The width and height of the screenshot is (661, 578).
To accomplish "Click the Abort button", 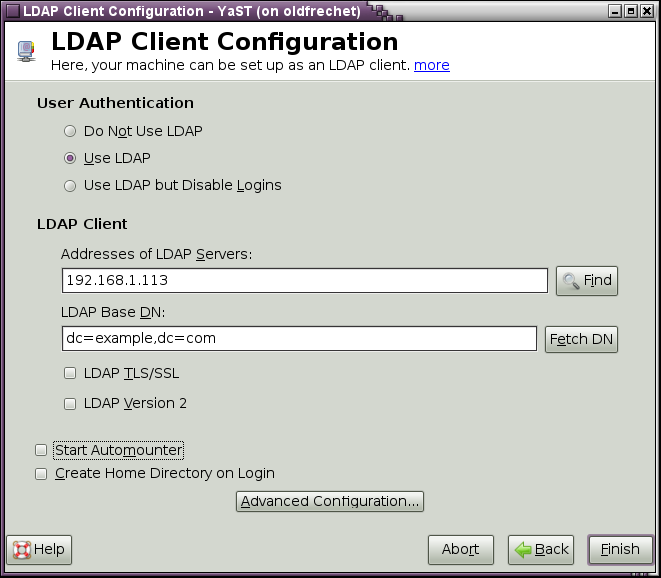I will (x=461, y=549).
